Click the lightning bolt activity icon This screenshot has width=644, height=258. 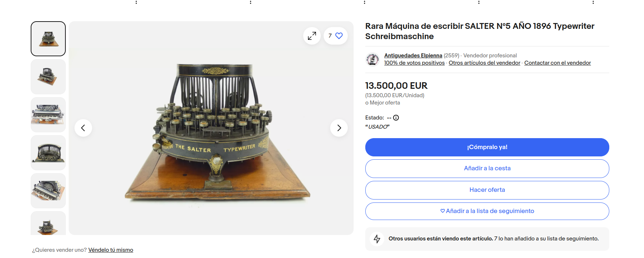[377, 239]
